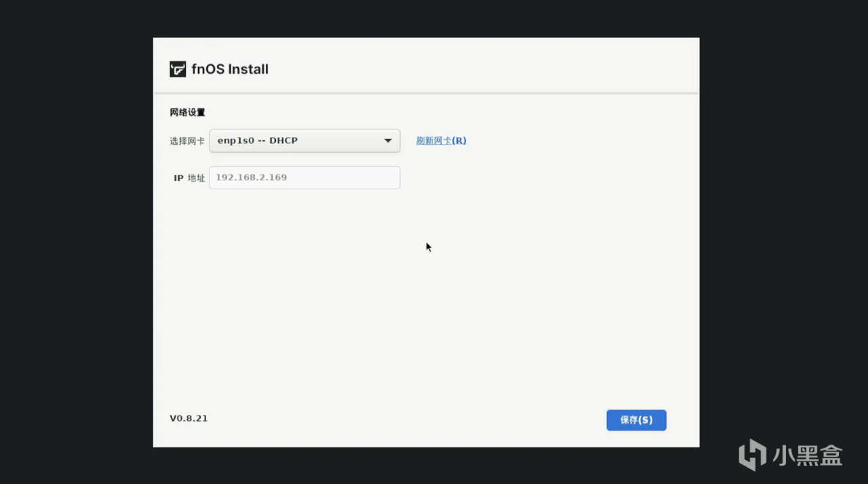This screenshot has width=868, height=484.
Task: Click the 网络设置 section heading
Action: point(187,113)
